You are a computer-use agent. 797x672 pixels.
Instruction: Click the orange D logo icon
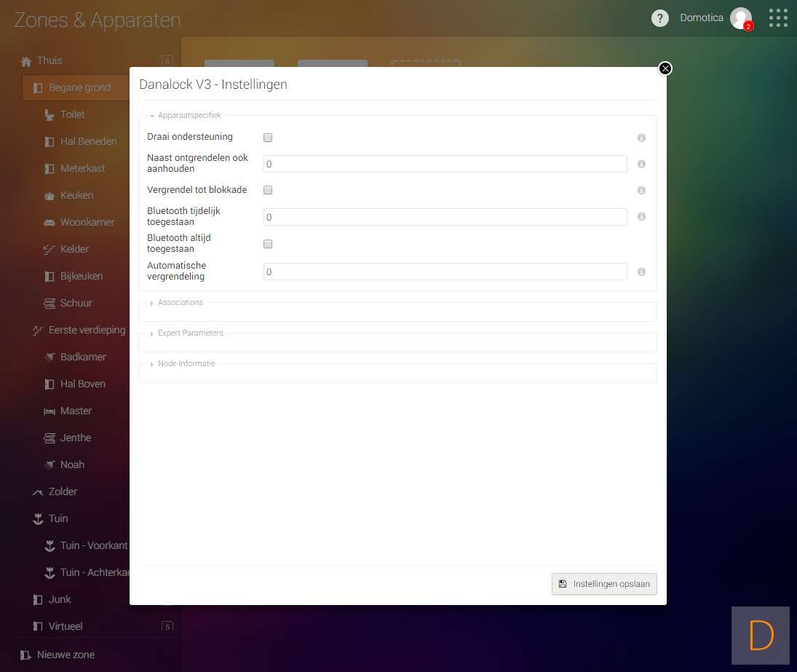click(x=761, y=636)
